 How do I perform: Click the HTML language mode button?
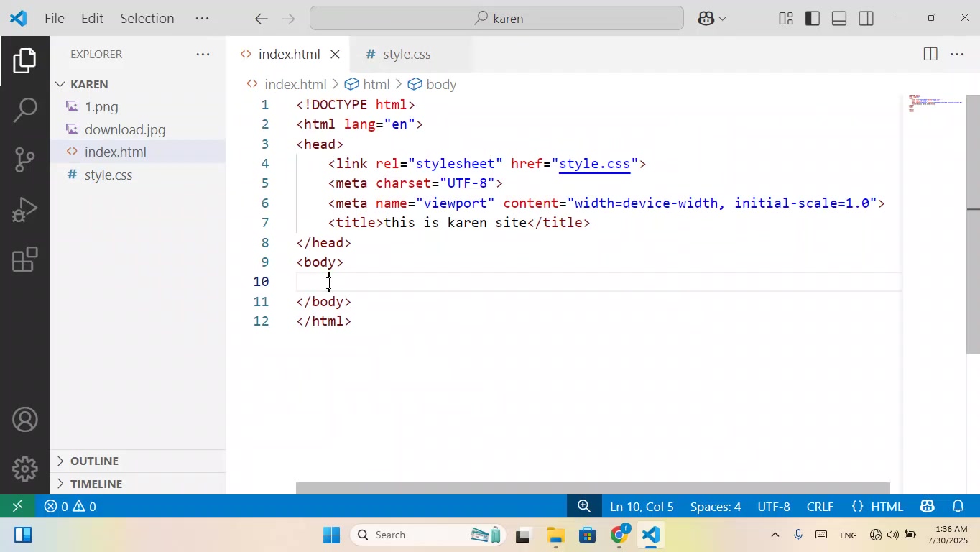(877, 507)
